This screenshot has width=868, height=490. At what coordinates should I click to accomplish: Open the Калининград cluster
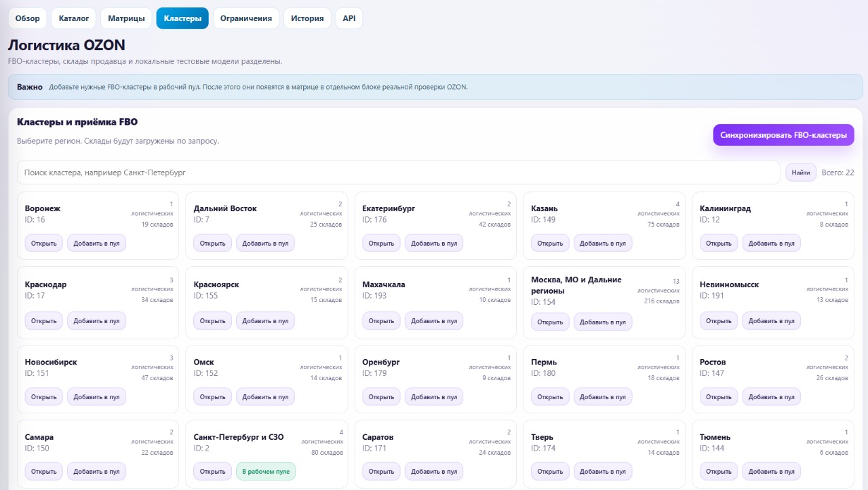(x=719, y=243)
